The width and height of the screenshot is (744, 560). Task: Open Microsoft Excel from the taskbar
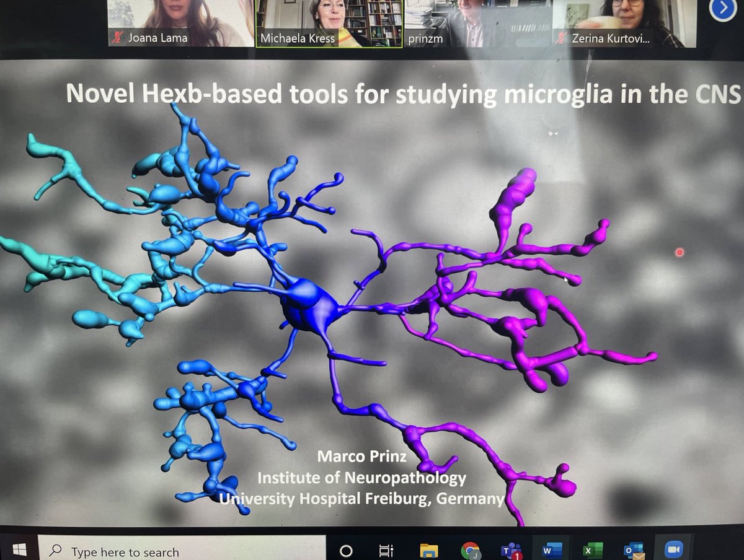coord(592,549)
